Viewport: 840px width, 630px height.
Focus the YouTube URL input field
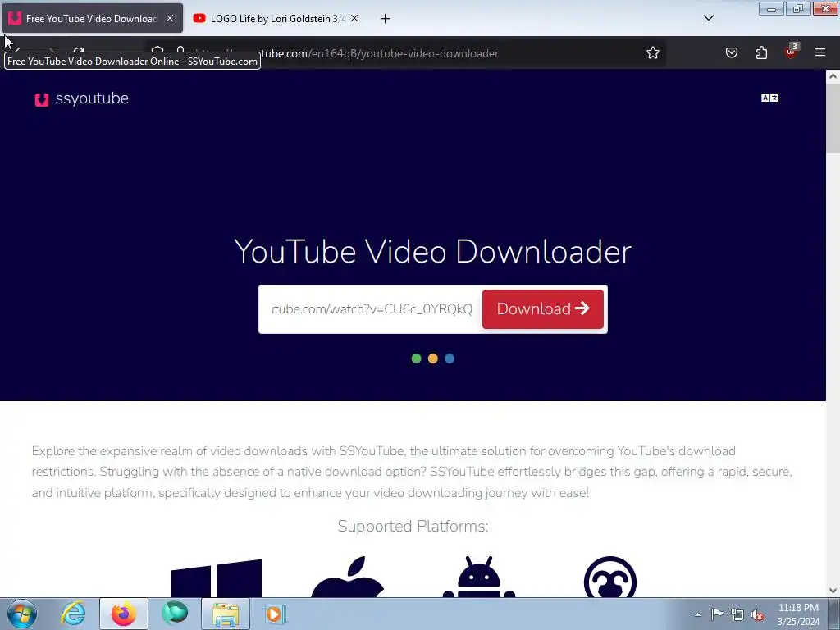point(372,309)
